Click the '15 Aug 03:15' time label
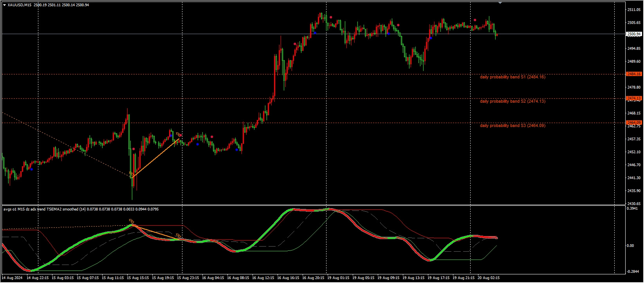 coord(63,278)
